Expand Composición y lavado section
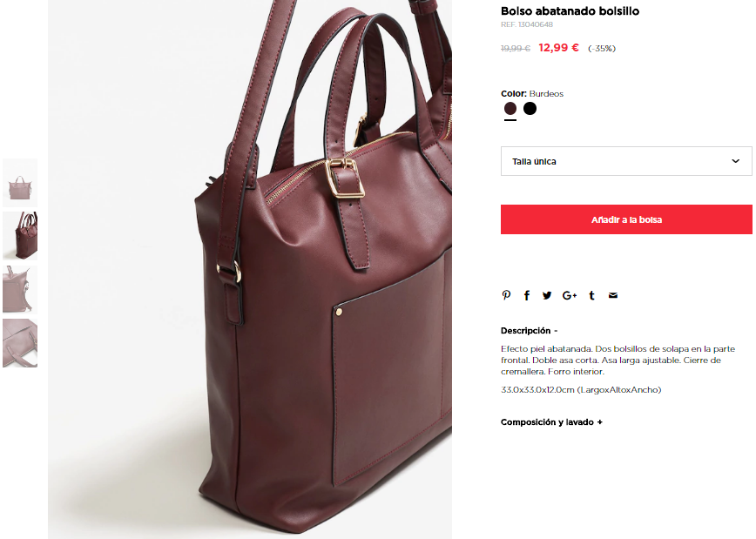 point(551,422)
